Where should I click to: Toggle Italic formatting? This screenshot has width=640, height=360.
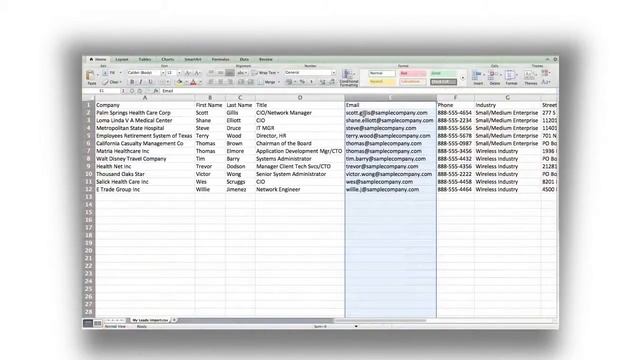tap(141, 82)
